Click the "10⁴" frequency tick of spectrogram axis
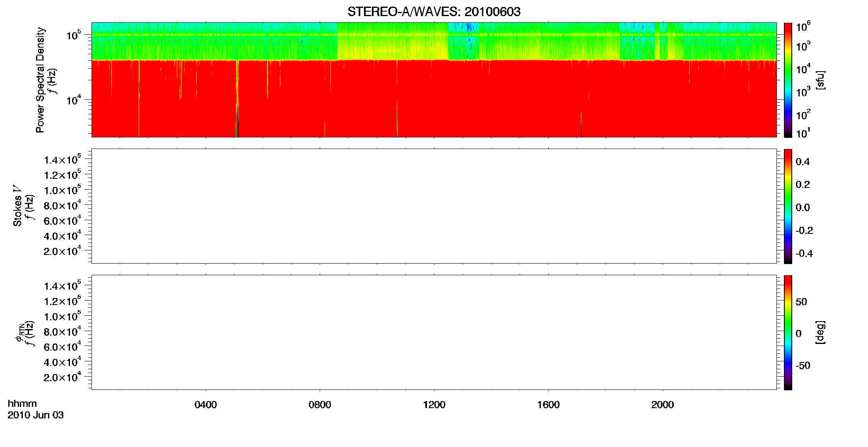This screenshot has height=447, width=868. [73, 100]
